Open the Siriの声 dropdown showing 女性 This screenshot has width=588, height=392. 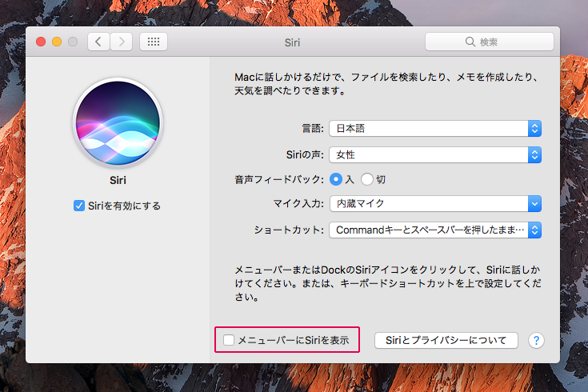(435, 155)
